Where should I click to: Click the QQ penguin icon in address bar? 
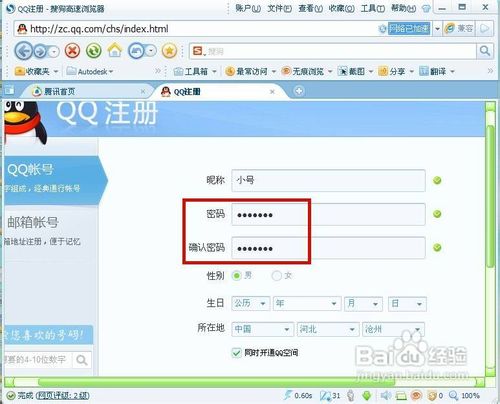click(22, 29)
